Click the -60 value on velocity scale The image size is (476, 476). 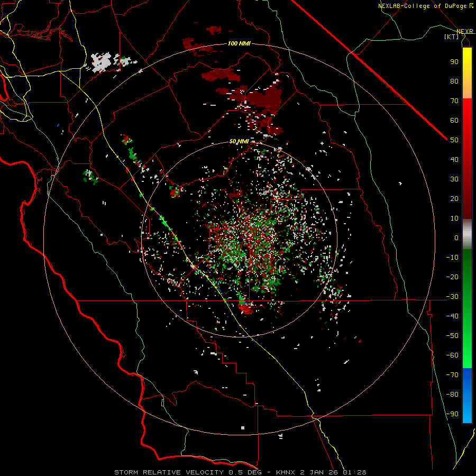(452, 355)
